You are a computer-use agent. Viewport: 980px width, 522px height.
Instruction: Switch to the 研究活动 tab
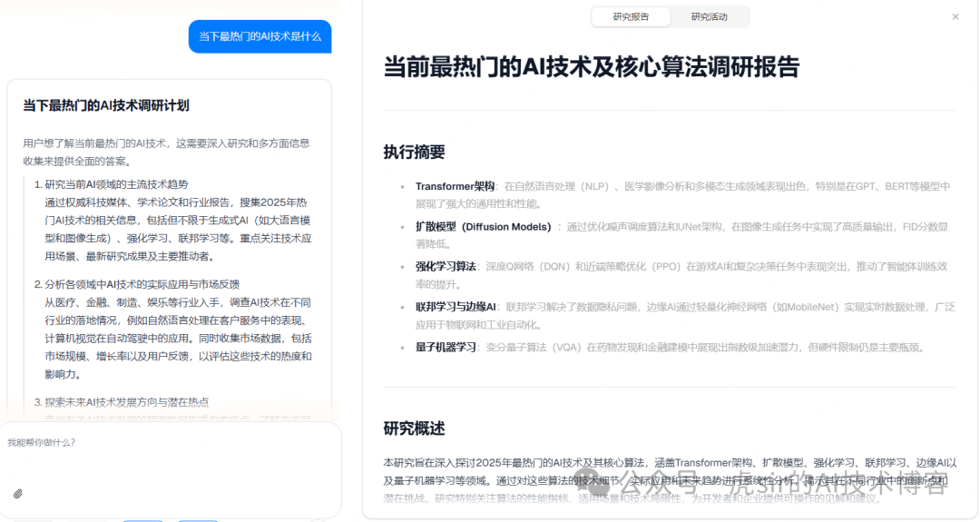[x=710, y=17]
